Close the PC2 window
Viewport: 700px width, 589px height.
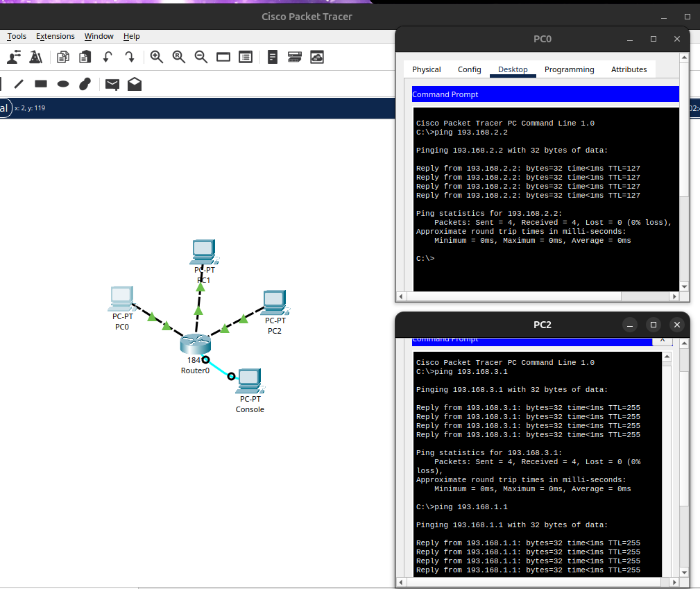677,325
